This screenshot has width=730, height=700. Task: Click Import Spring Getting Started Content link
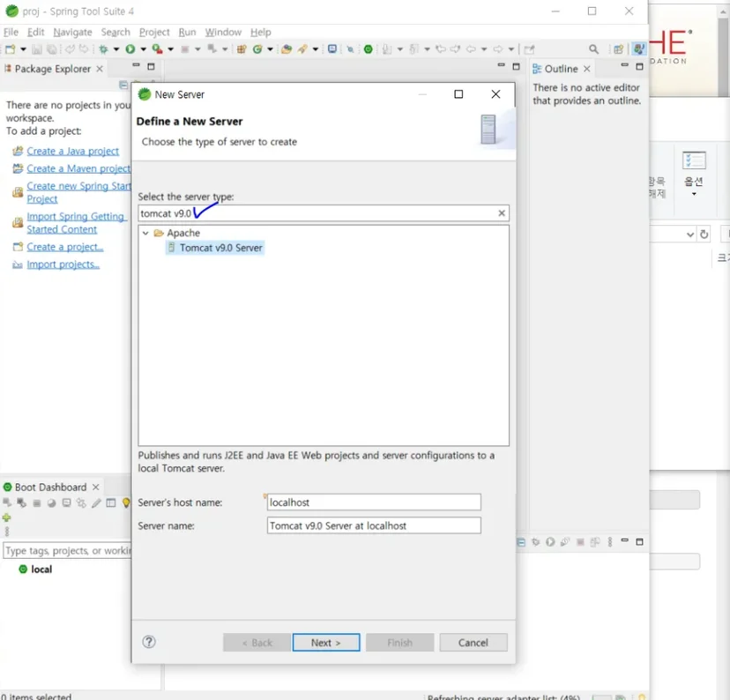[76, 223]
